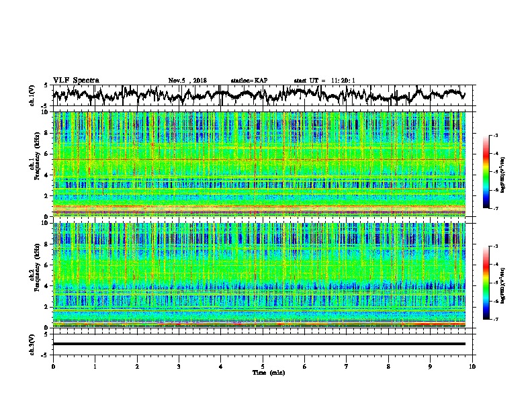This screenshot has width=532, height=411.
Task: Click the "Time (min)" axis label
Action: coord(269,373)
